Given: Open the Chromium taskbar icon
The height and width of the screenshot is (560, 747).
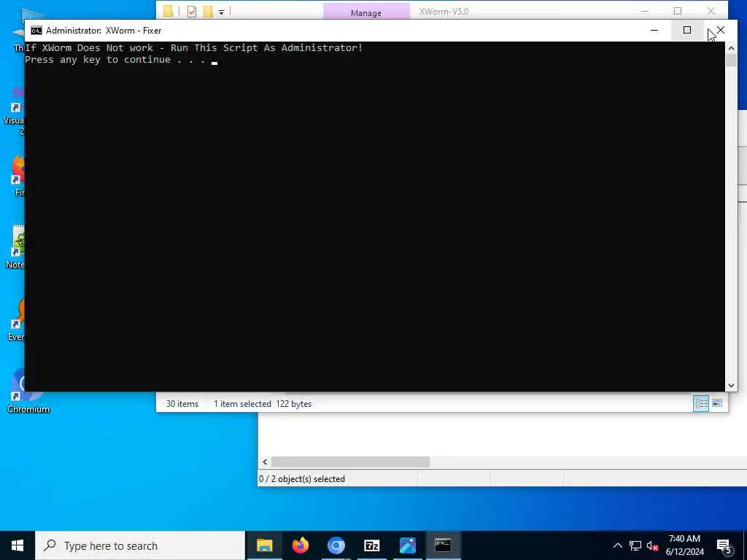Looking at the screenshot, I should 336,545.
